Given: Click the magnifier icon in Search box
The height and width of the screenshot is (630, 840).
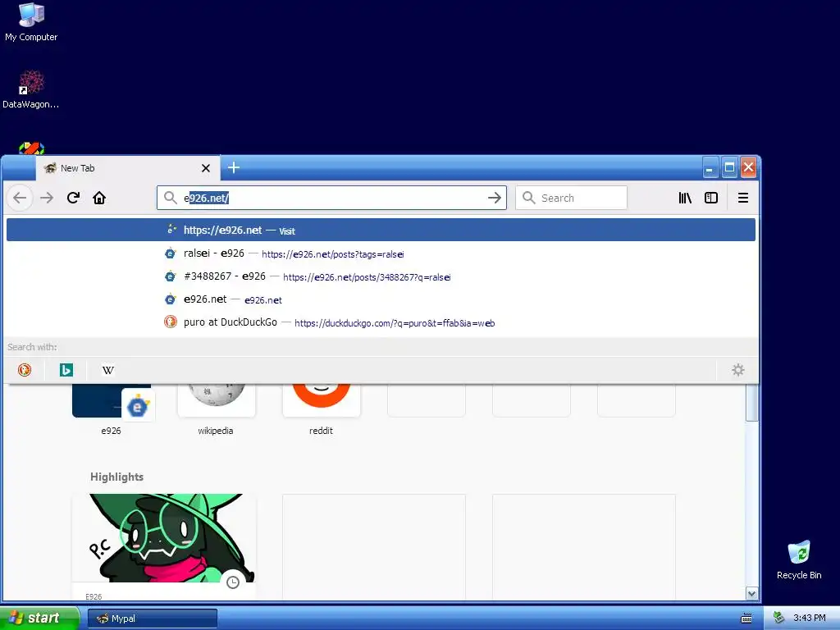Looking at the screenshot, I should (x=529, y=198).
